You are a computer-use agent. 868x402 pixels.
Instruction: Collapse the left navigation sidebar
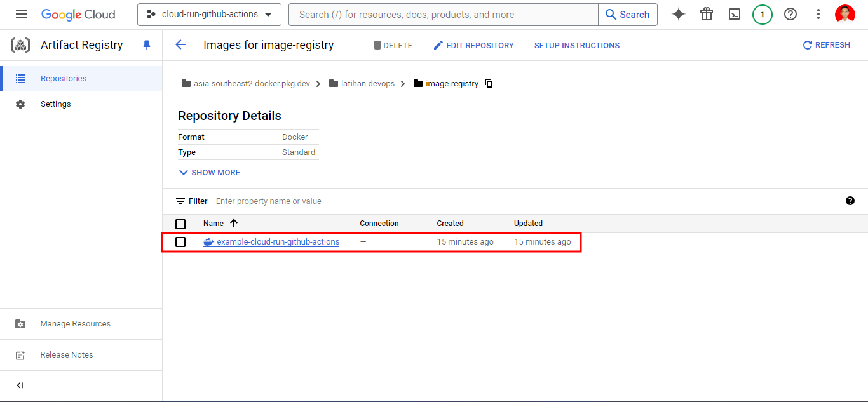(19, 385)
